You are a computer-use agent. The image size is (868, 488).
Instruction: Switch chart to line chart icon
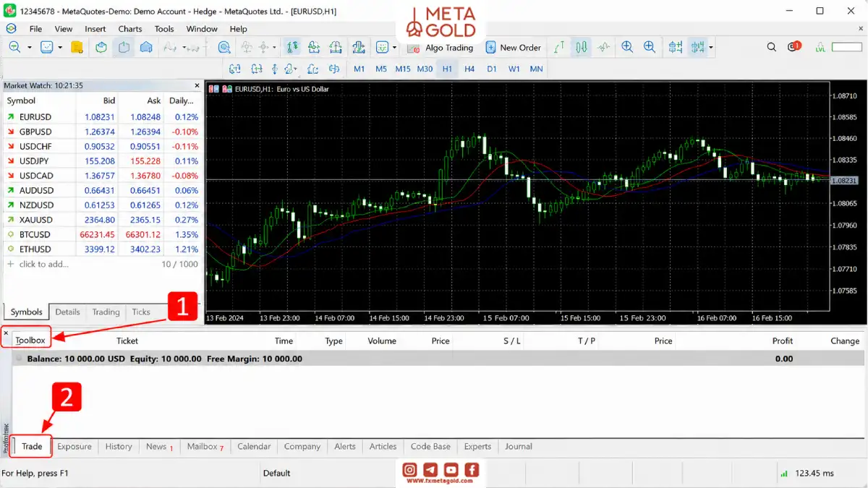click(604, 47)
